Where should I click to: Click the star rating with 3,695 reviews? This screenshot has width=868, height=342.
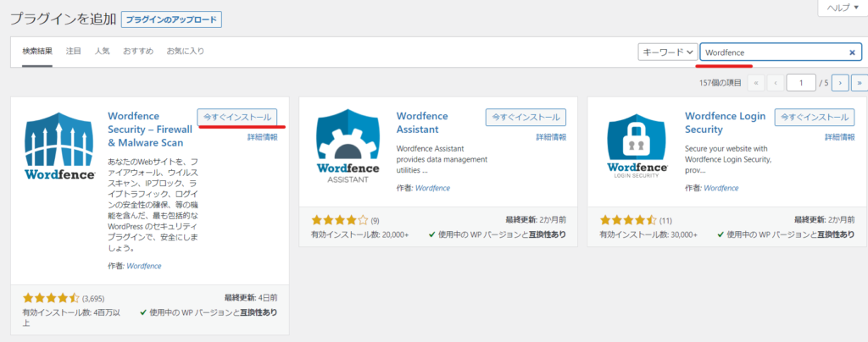tap(51, 298)
